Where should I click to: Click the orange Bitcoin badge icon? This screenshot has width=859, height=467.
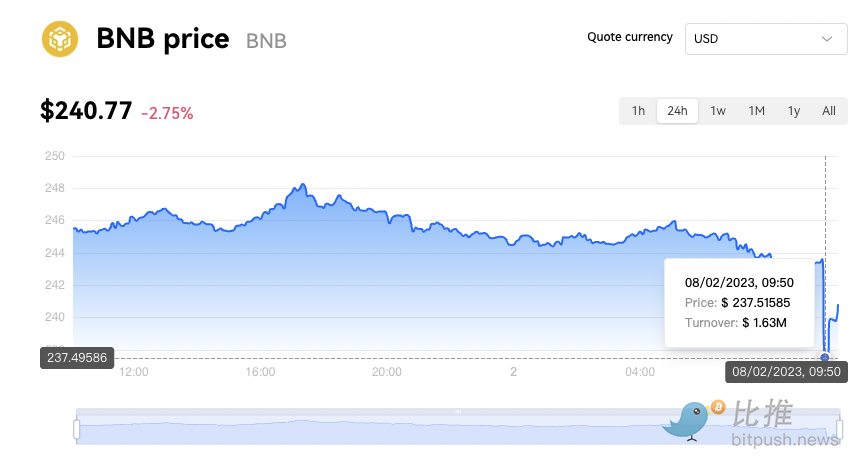click(717, 407)
